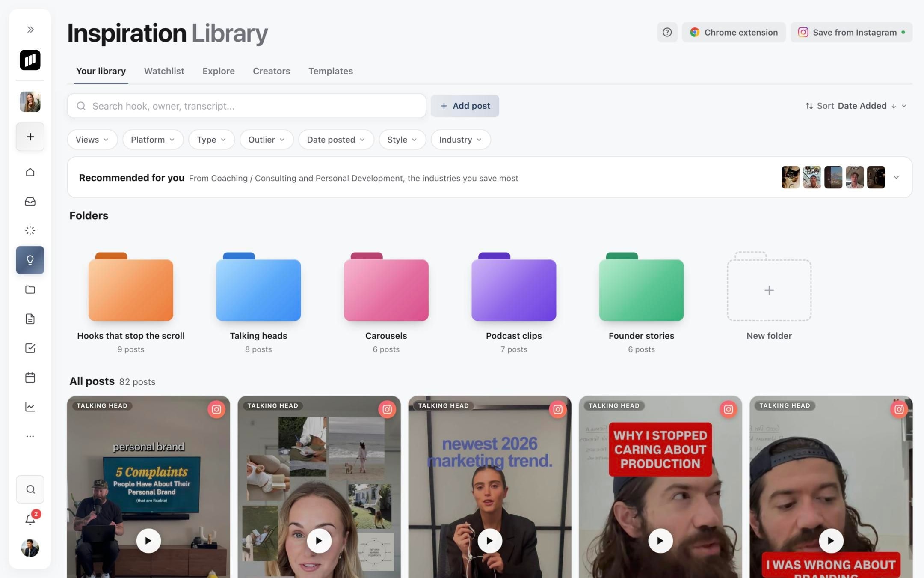Open the green Founder stories folder
This screenshot has height=578, width=924.
(641, 287)
